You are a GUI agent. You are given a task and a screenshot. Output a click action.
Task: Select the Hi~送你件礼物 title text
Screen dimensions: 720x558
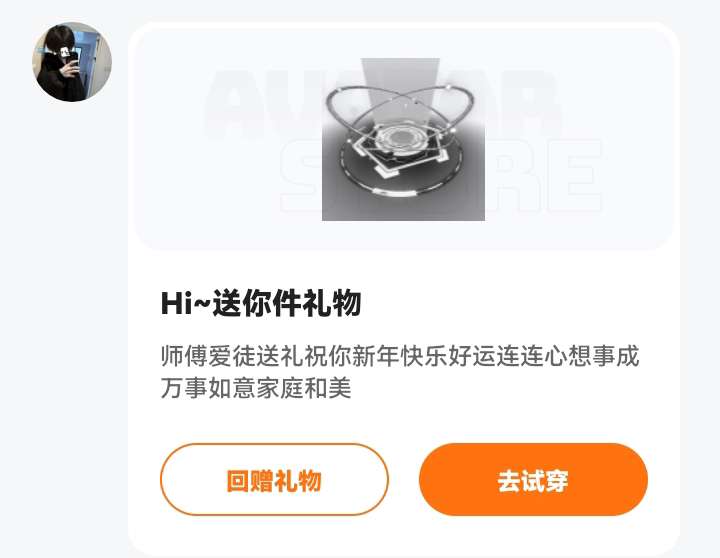pyautogui.click(x=261, y=303)
